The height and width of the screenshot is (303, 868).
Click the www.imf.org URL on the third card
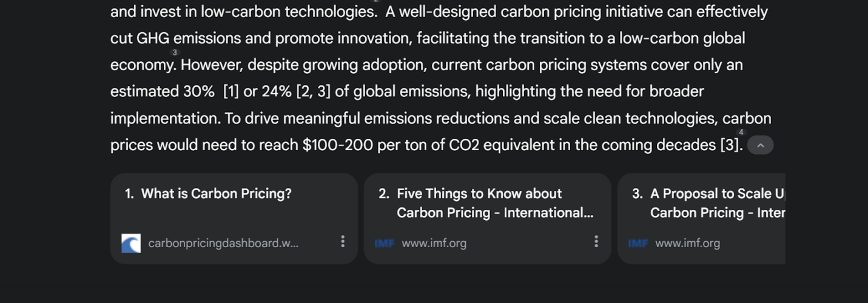pos(687,243)
